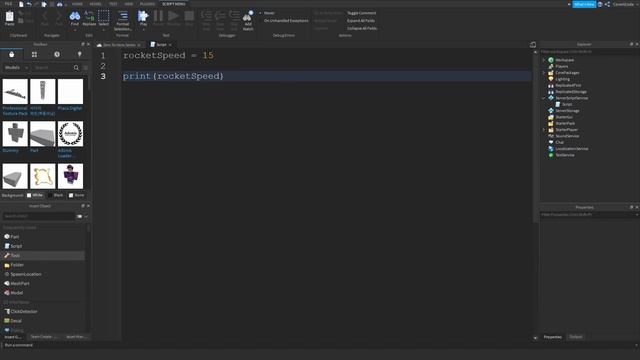Click the globe icon beside What's New
This screenshot has height=360, width=640.
600,4
